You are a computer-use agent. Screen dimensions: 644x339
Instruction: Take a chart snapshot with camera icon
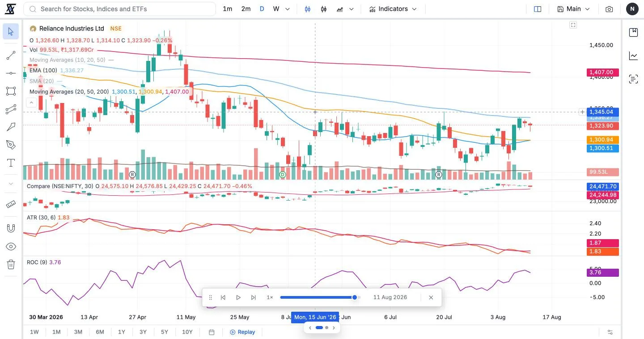[x=609, y=9]
